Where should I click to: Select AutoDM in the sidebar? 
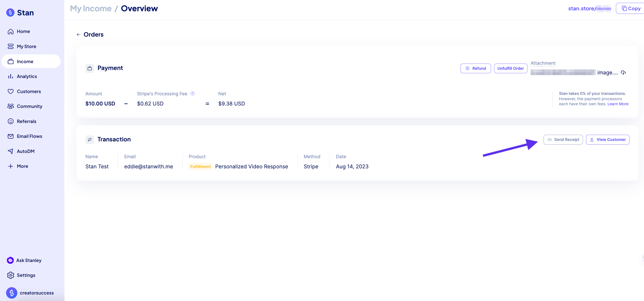(x=26, y=151)
